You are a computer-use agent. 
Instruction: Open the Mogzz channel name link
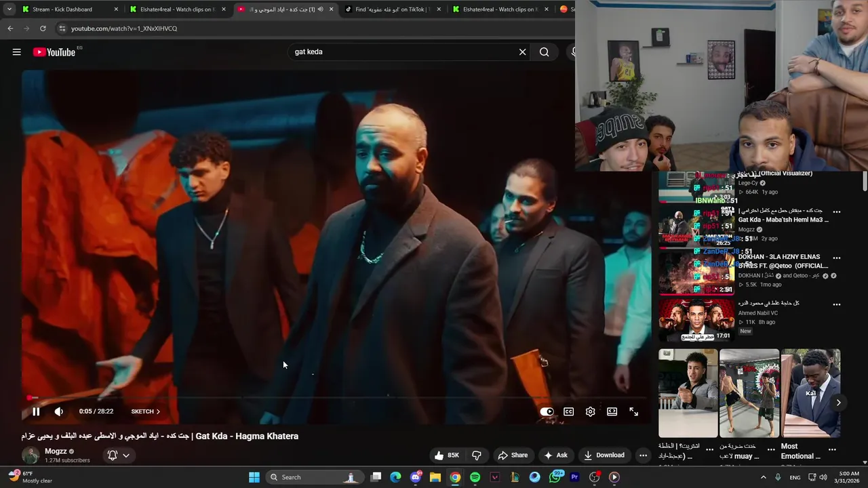tap(56, 451)
